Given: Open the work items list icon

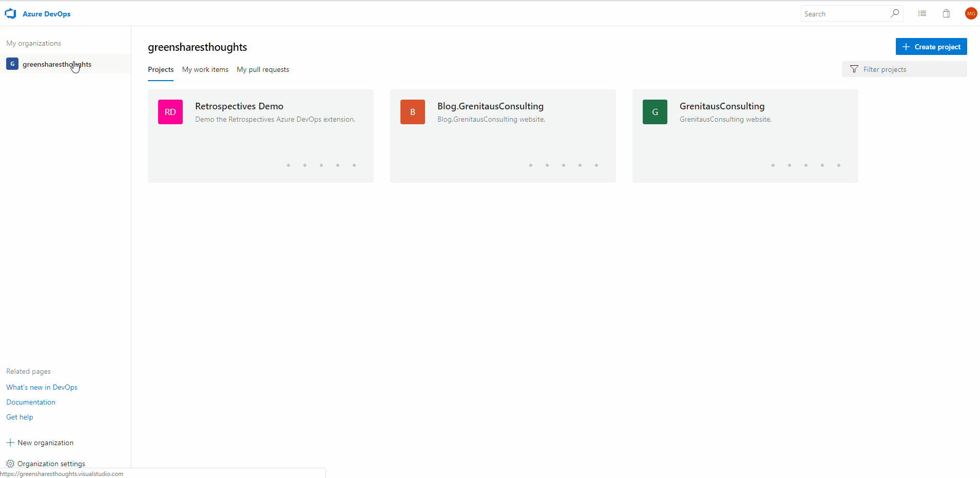Looking at the screenshot, I should [x=922, y=14].
